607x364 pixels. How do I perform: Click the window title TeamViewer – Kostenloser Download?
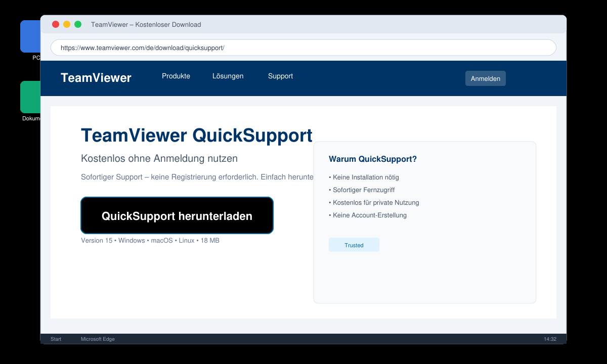point(146,24)
